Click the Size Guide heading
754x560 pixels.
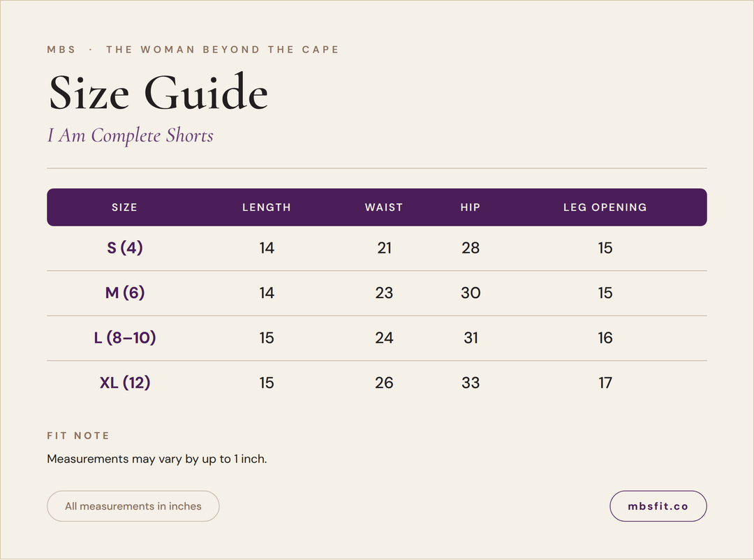point(158,92)
